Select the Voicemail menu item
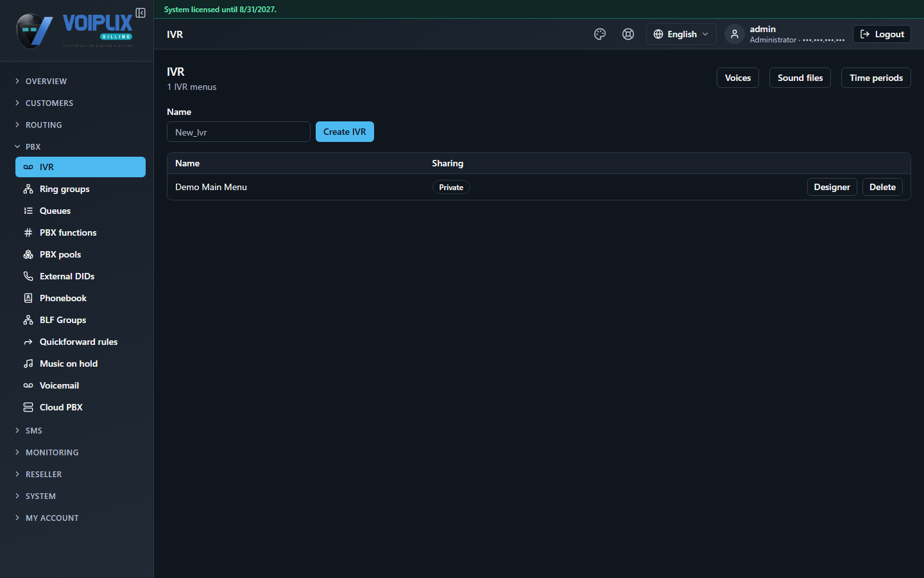 80,385
